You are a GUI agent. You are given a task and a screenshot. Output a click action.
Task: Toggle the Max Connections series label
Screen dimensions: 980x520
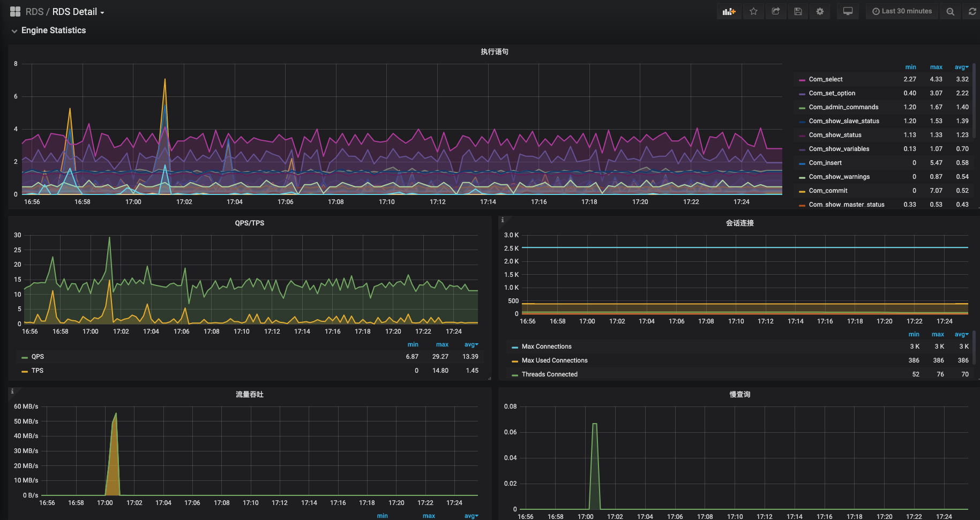coord(547,346)
